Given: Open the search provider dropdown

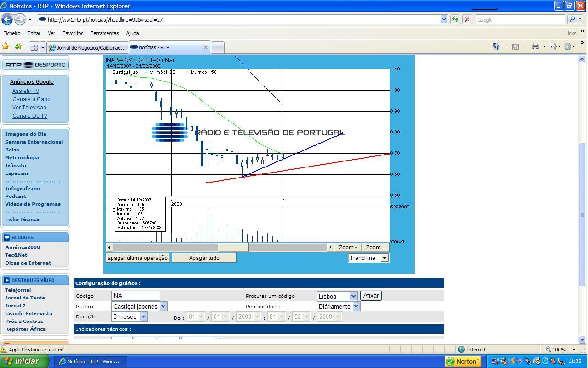Looking at the screenshot, I should coord(580,19).
